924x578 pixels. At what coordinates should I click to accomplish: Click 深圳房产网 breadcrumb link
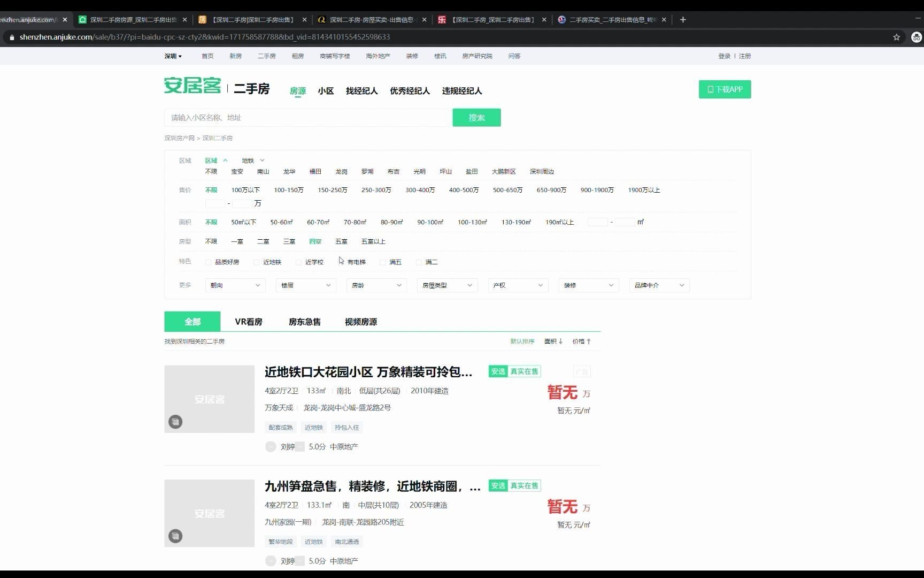click(179, 138)
